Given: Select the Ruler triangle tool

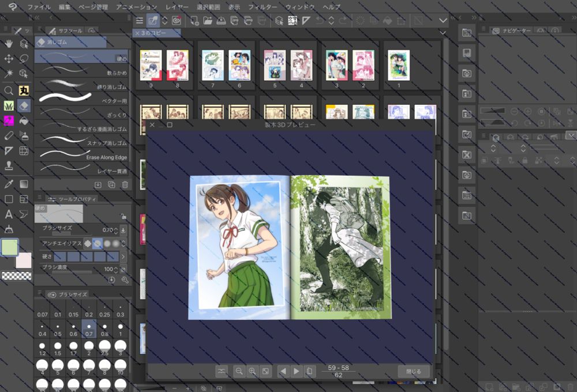Looking at the screenshot, I should coord(9,151).
